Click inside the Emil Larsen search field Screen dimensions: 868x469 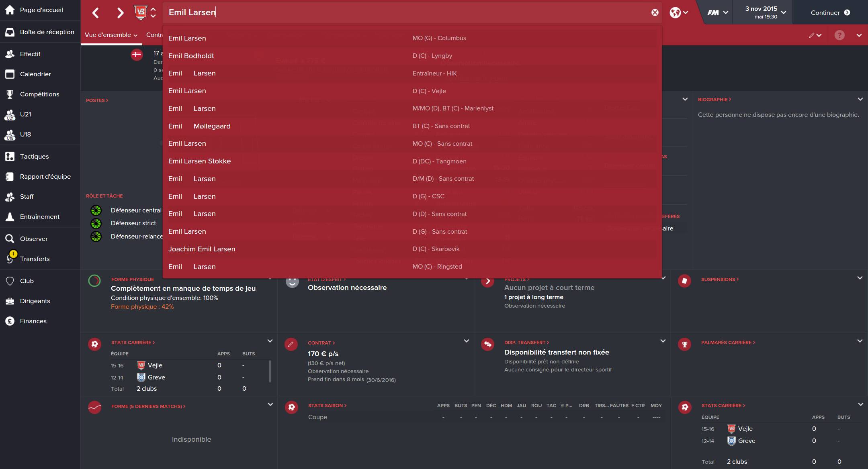point(402,12)
